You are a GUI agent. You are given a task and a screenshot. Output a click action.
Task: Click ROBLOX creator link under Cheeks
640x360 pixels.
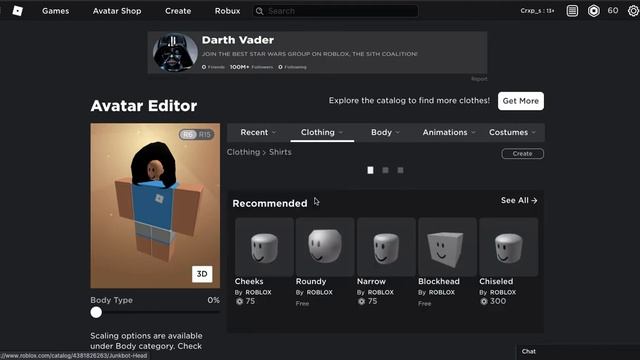click(x=258, y=292)
